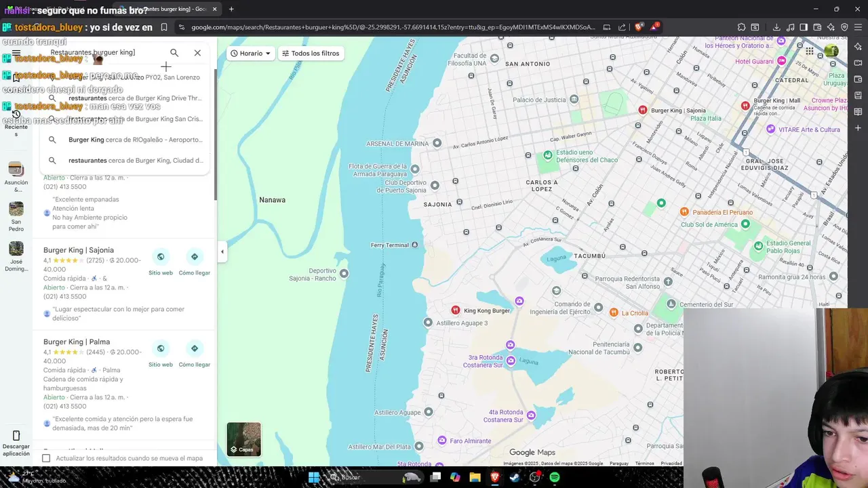
Task: Bookmark this page in the address bar
Action: (x=164, y=27)
